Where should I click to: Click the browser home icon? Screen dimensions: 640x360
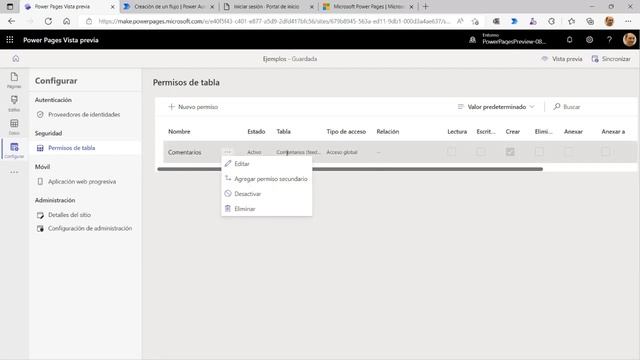coord(67,21)
